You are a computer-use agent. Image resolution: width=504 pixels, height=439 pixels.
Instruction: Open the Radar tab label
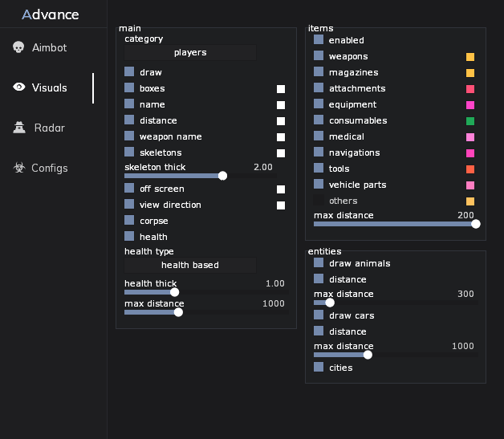click(50, 128)
